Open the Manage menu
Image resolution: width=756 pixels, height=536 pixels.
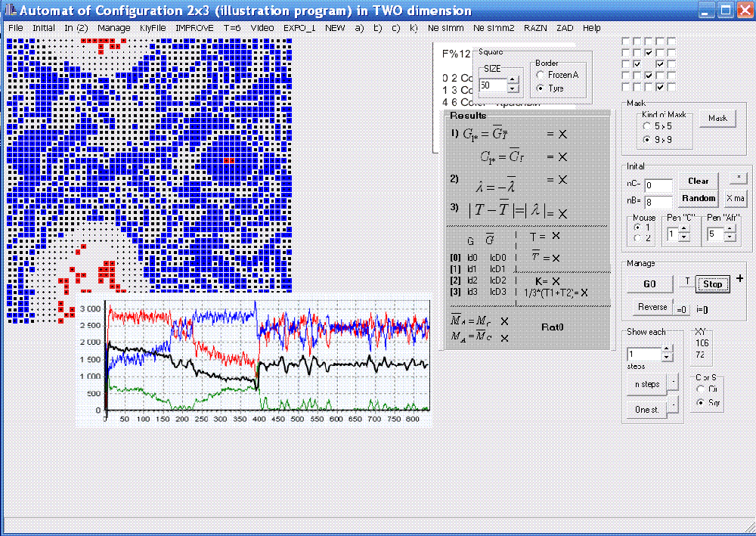(x=114, y=28)
